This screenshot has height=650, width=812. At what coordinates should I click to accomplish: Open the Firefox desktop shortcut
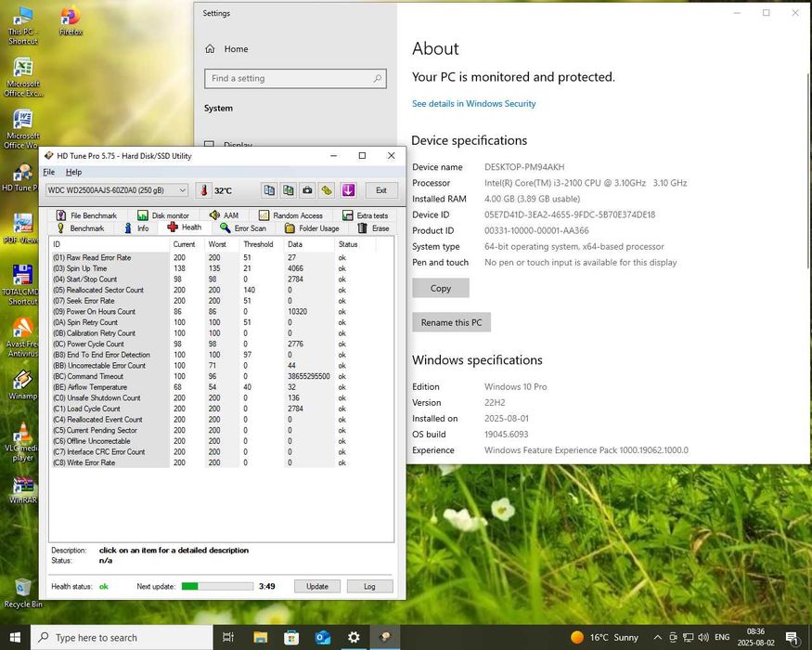pyautogui.click(x=71, y=20)
